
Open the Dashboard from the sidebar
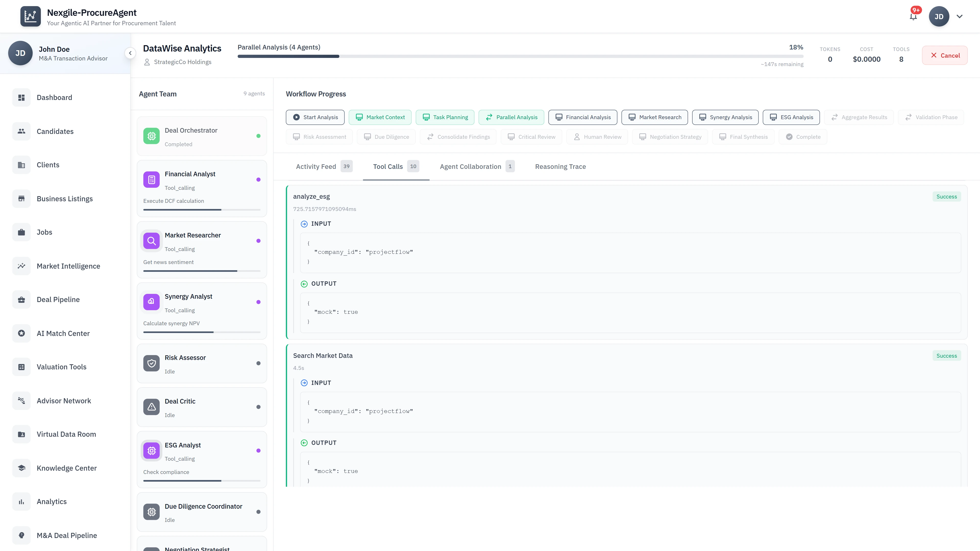(x=21, y=97)
